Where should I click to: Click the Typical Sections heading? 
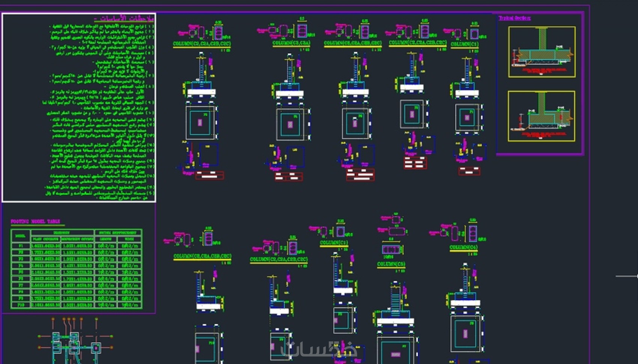515,18
